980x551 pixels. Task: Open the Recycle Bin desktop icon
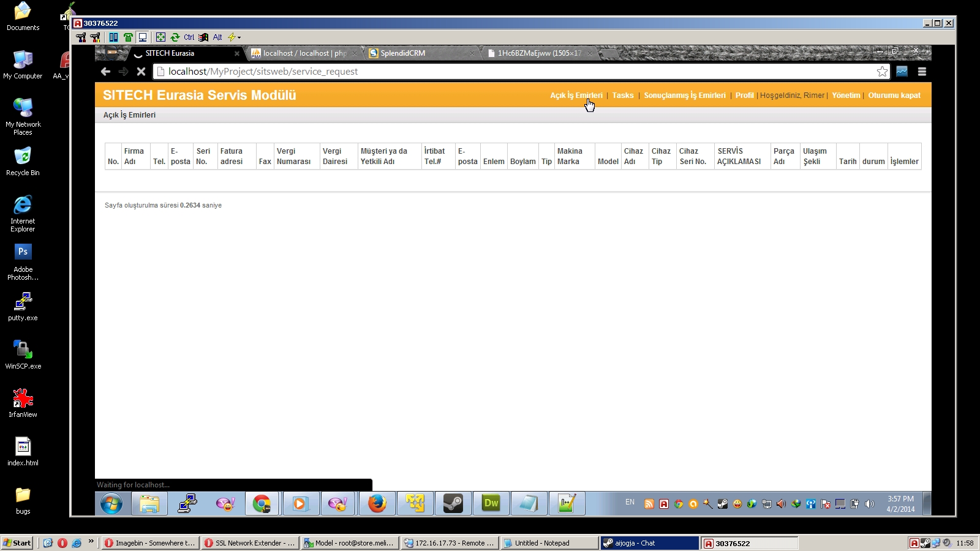coord(23,162)
